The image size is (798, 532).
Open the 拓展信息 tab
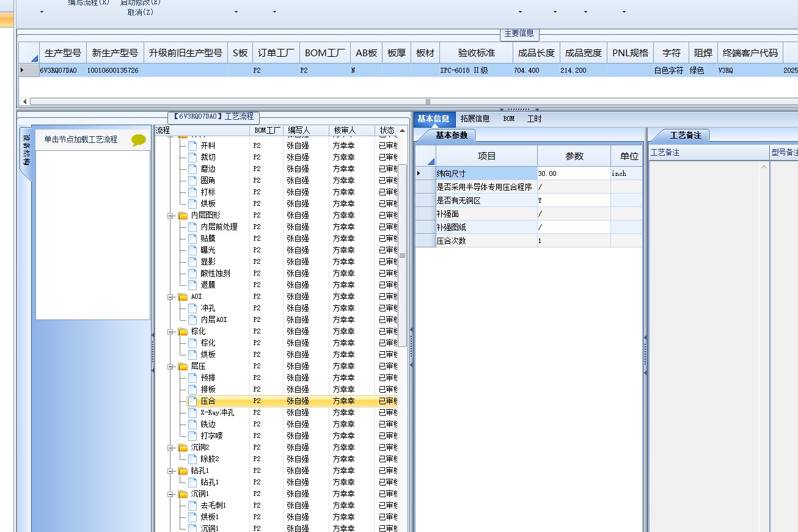pos(475,118)
